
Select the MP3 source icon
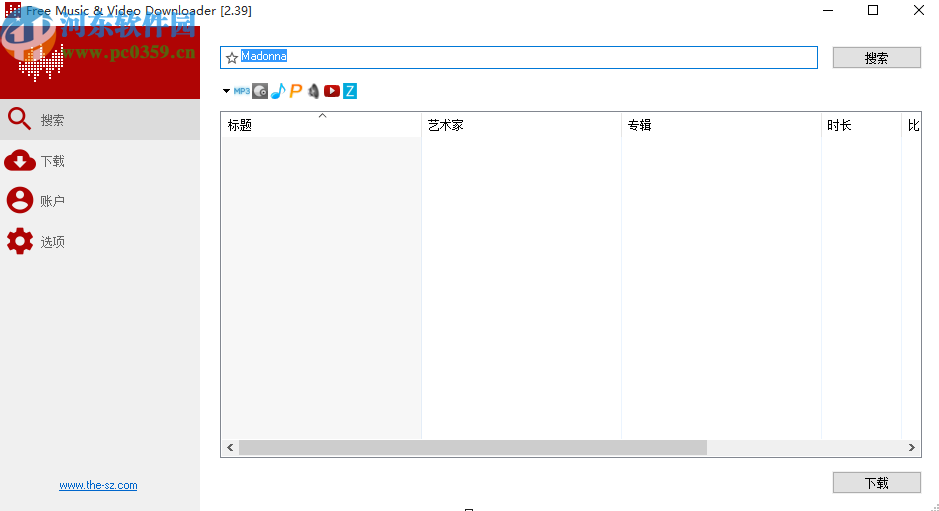(x=241, y=91)
